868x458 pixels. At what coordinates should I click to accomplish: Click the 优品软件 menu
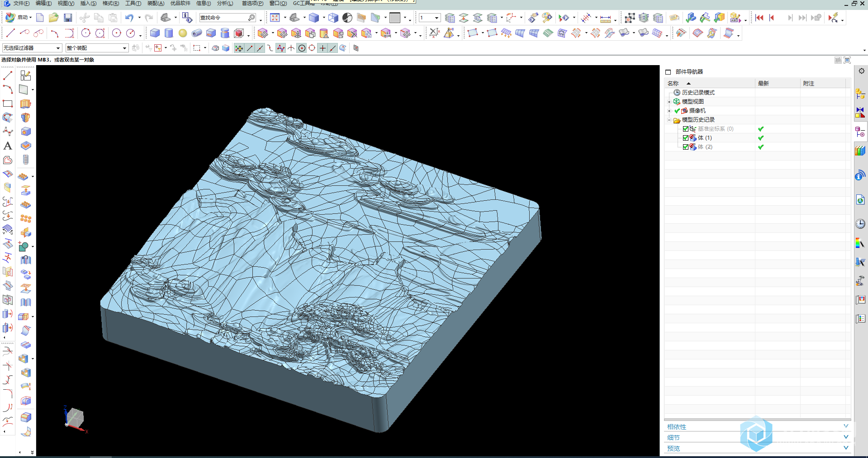click(x=180, y=3)
